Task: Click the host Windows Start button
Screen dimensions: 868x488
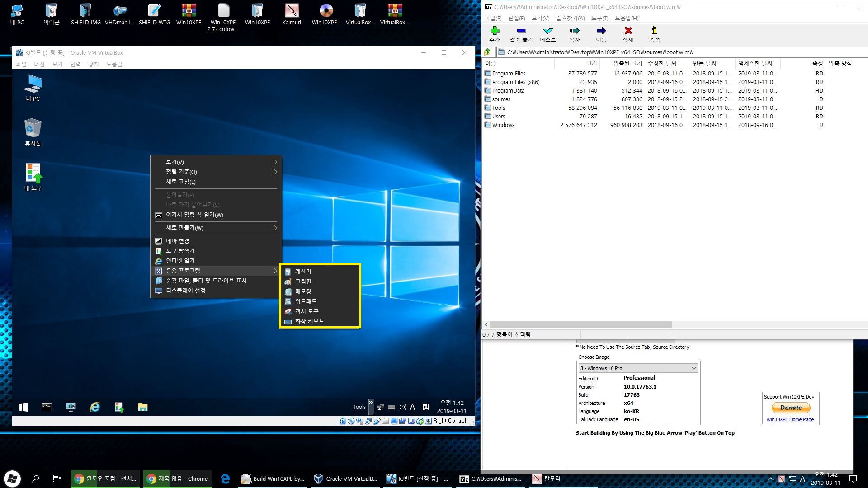Action: click(12, 479)
